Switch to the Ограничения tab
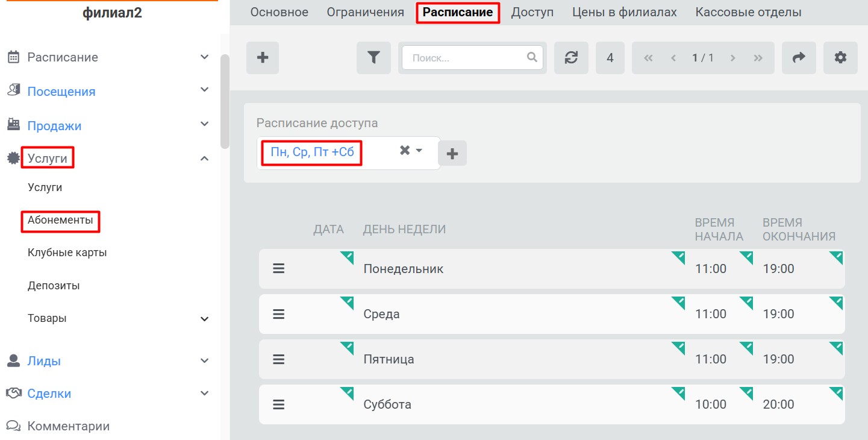868x440 pixels. (x=366, y=12)
